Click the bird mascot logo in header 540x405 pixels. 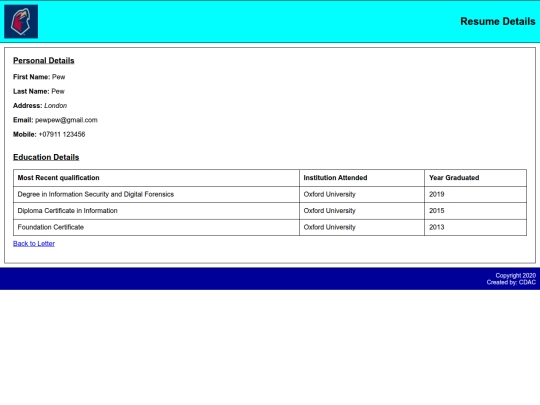[21, 21]
